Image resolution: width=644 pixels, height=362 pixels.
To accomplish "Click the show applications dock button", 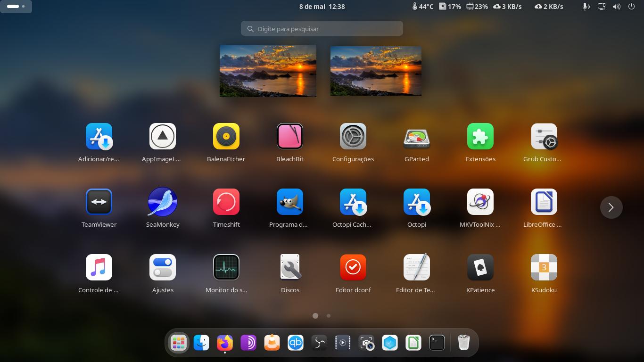I will click(179, 343).
